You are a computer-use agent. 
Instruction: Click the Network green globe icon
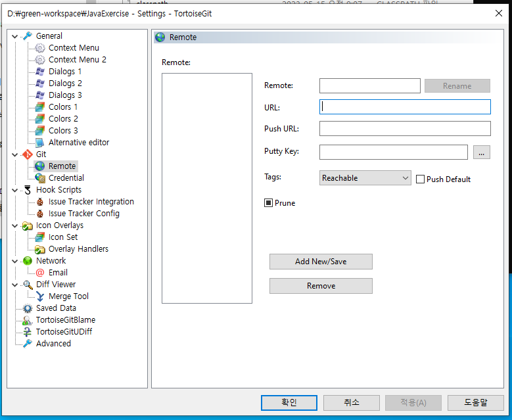click(x=28, y=261)
